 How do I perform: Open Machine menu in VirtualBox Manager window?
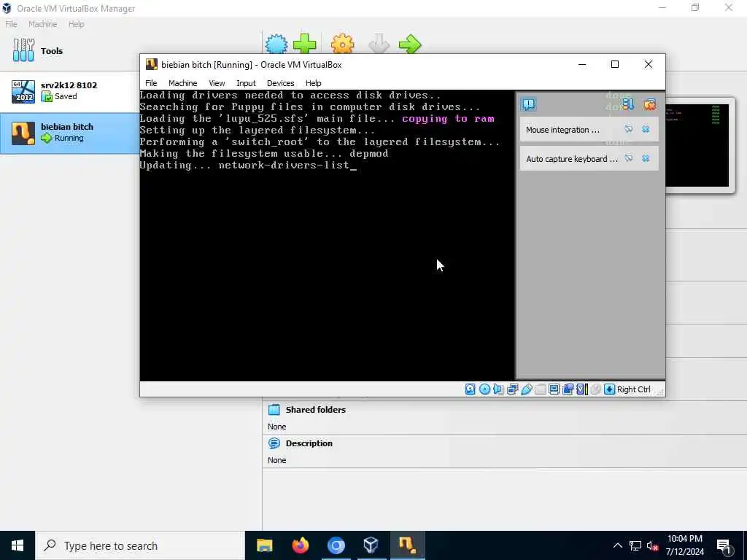click(x=42, y=24)
